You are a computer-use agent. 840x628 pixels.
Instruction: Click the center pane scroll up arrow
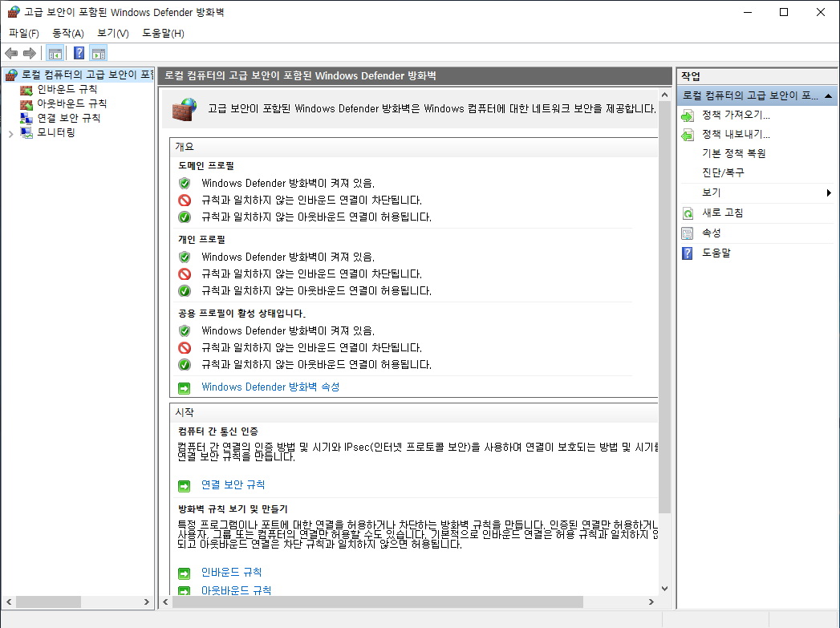(664, 95)
